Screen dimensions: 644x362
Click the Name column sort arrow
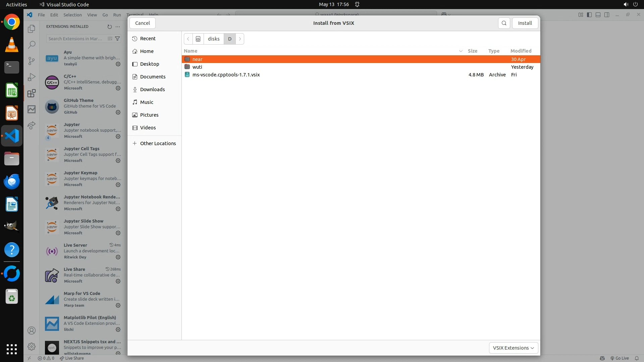(x=461, y=51)
